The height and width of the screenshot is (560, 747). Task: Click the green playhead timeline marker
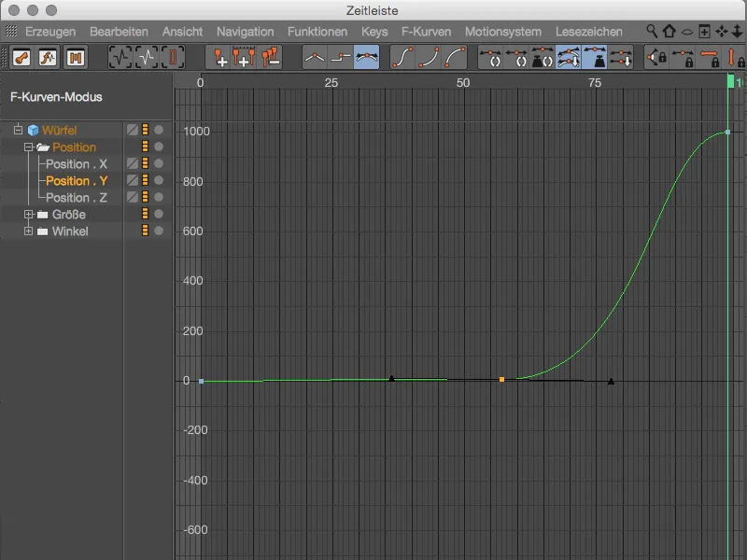click(730, 81)
